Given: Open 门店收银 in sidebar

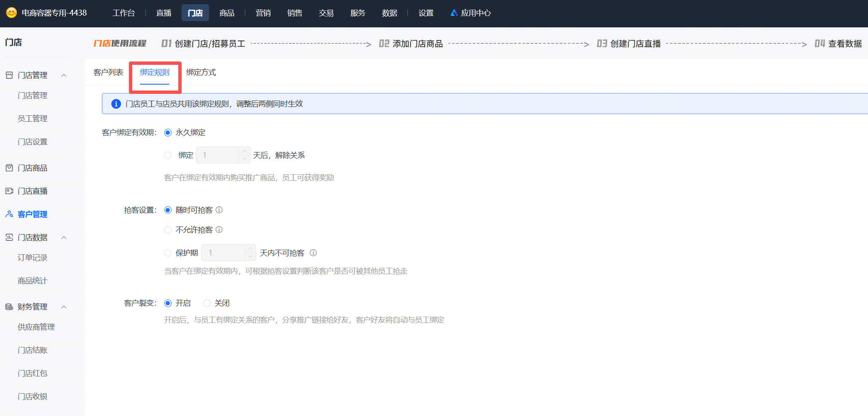Looking at the screenshot, I should pos(32,397).
